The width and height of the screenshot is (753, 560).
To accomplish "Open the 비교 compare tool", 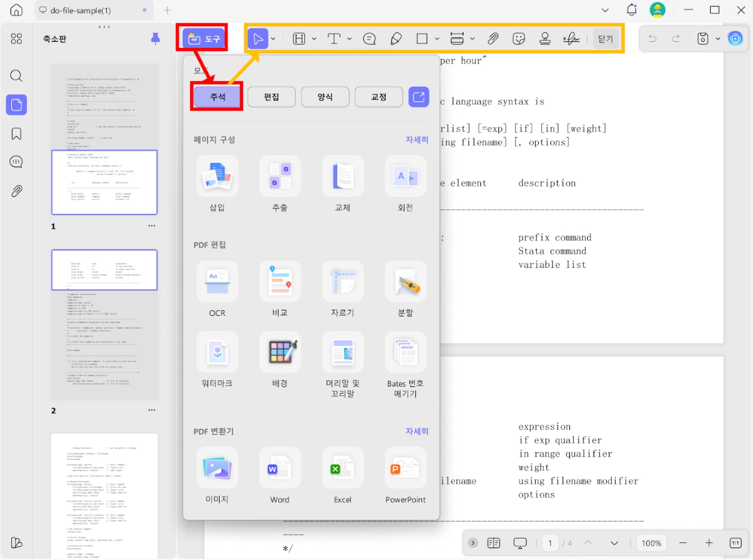I will [280, 289].
